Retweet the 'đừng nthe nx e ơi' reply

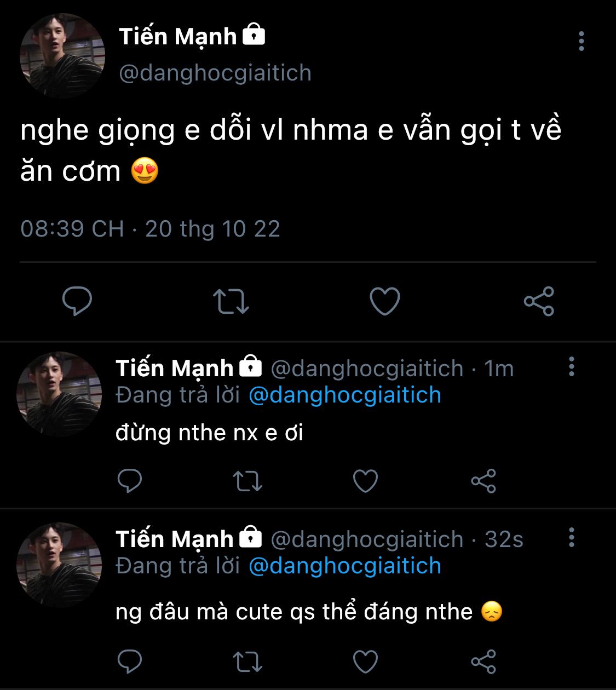pyautogui.click(x=247, y=481)
